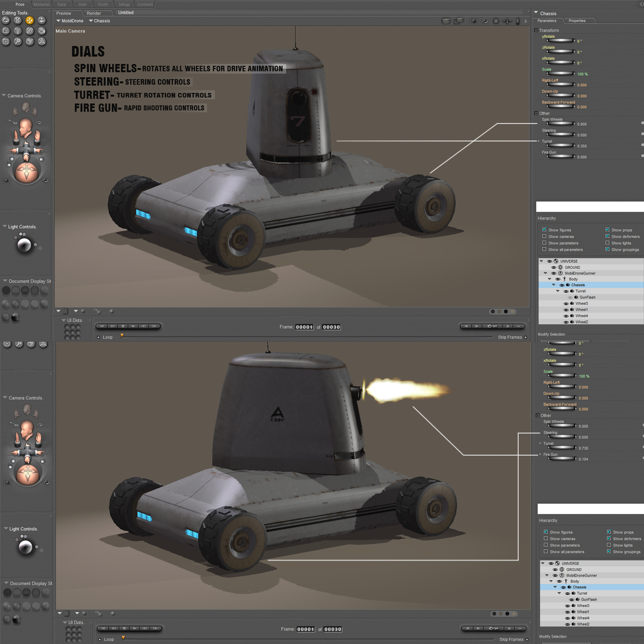
Task: Click the four-arrow crosshair icon above viewport
Action: coord(507,21)
